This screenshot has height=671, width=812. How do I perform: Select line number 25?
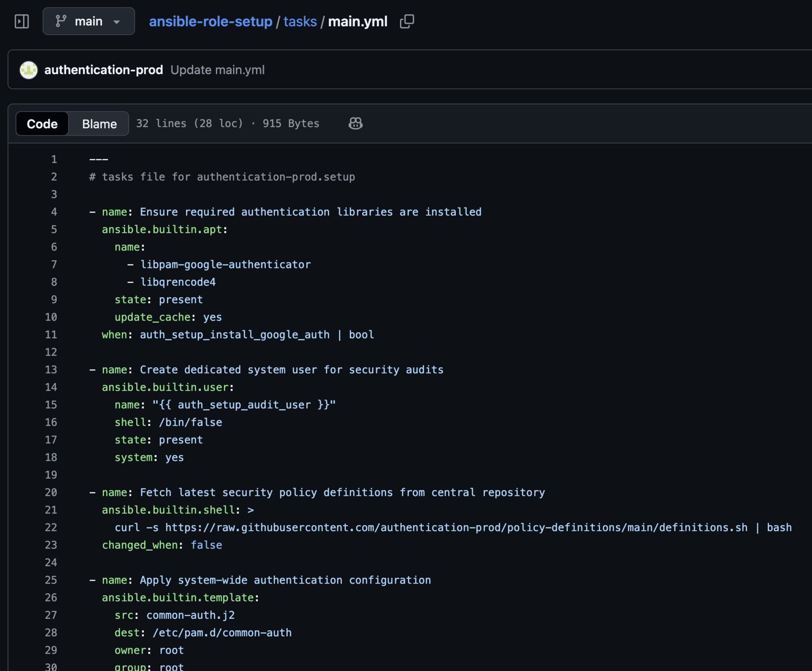point(51,580)
